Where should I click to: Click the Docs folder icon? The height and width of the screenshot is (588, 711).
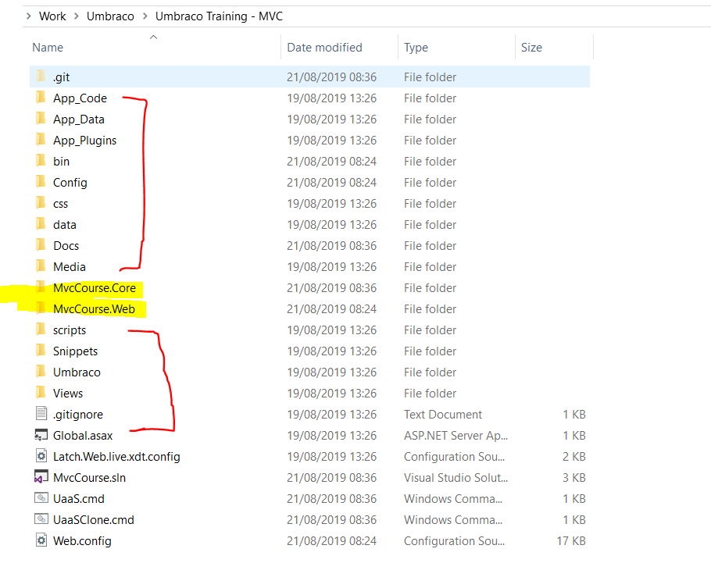click(x=41, y=245)
